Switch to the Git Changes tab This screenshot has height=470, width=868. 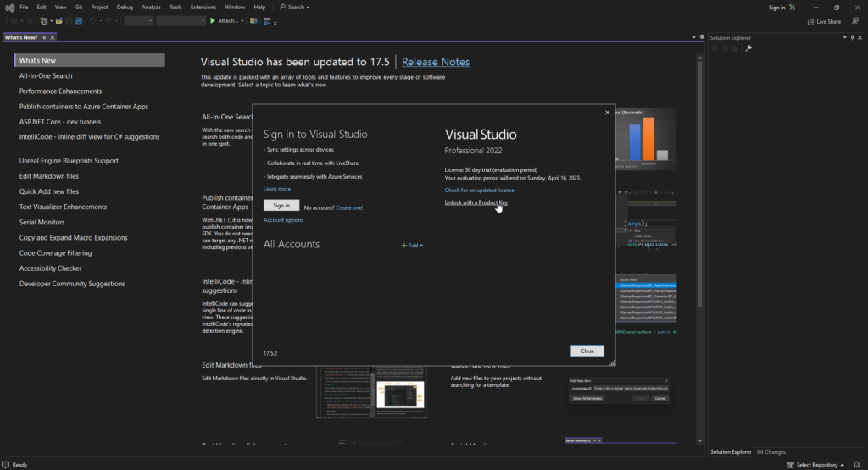tap(771, 452)
